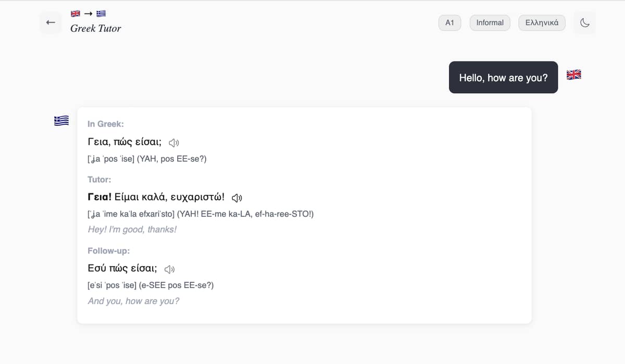The image size is (625, 364).
Task: Click the small Greek flag in the header
Action: click(x=101, y=14)
